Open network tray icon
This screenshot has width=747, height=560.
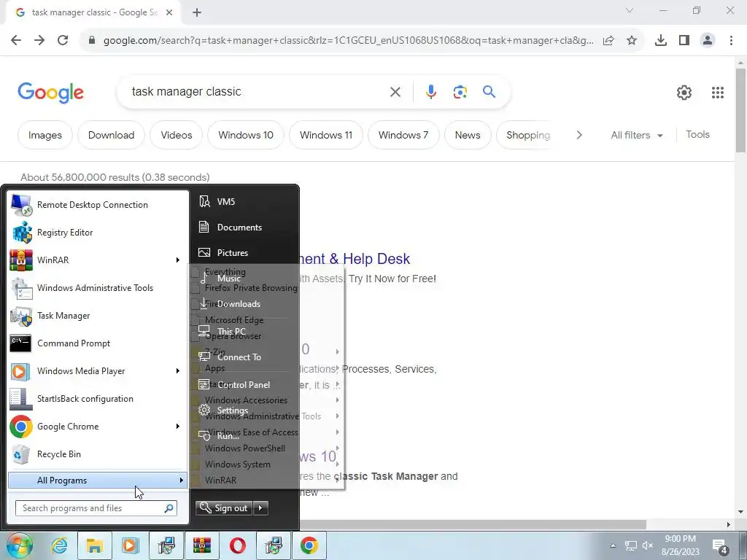click(631, 545)
